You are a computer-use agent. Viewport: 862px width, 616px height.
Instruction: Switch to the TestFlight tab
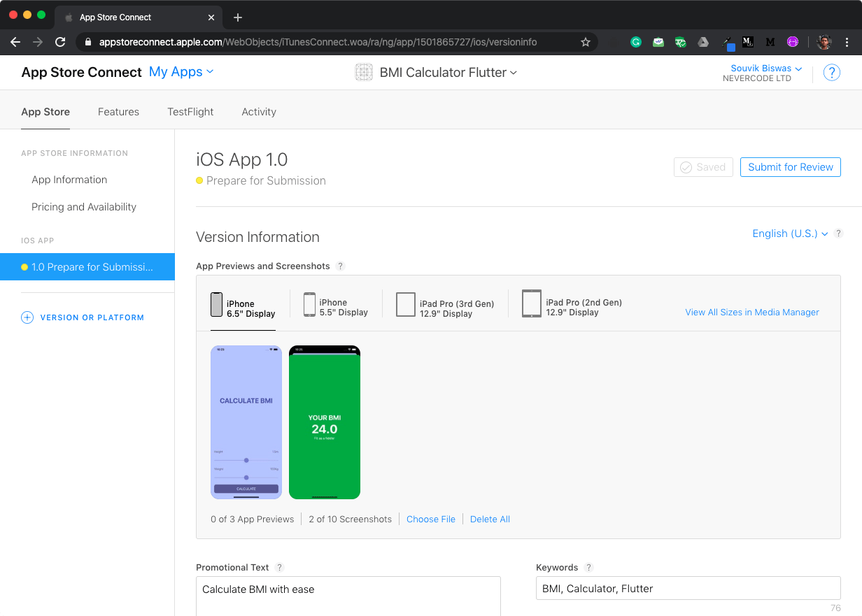190,112
